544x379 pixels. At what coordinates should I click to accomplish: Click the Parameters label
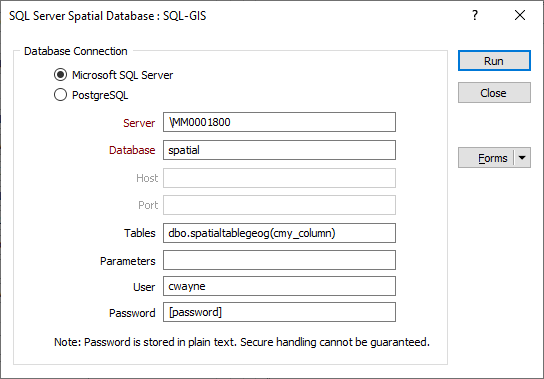[x=128, y=261]
